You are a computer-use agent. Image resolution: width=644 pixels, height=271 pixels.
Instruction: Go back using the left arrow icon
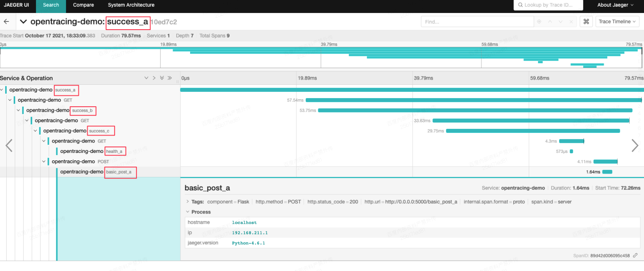point(6,21)
